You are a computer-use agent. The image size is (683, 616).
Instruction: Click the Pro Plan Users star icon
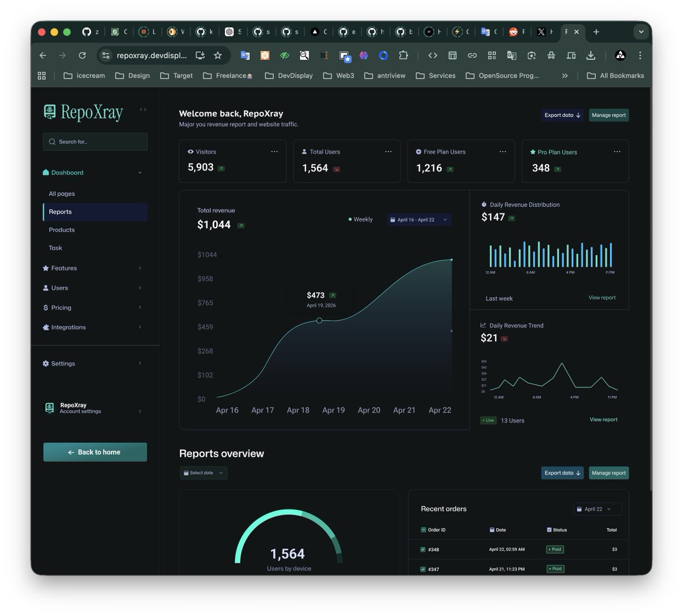(533, 152)
